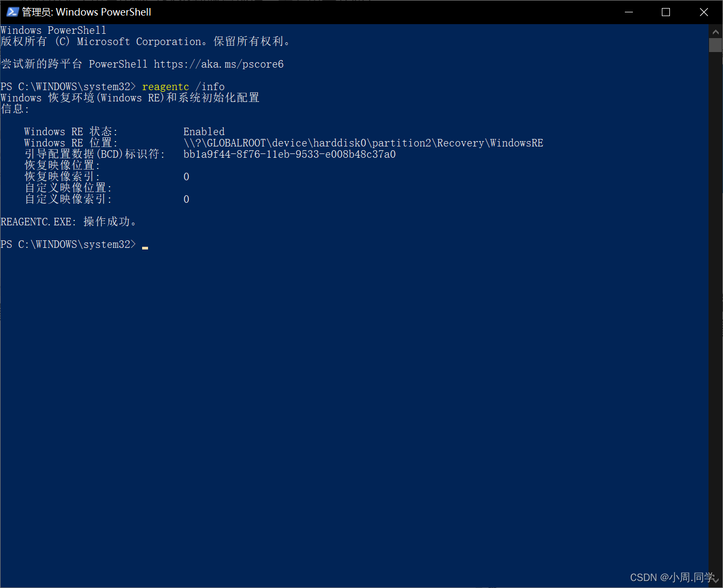The width and height of the screenshot is (723, 588).
Task: Click the '尝试新的跨平台 PowerShell' text
Action: click(74, 64)
